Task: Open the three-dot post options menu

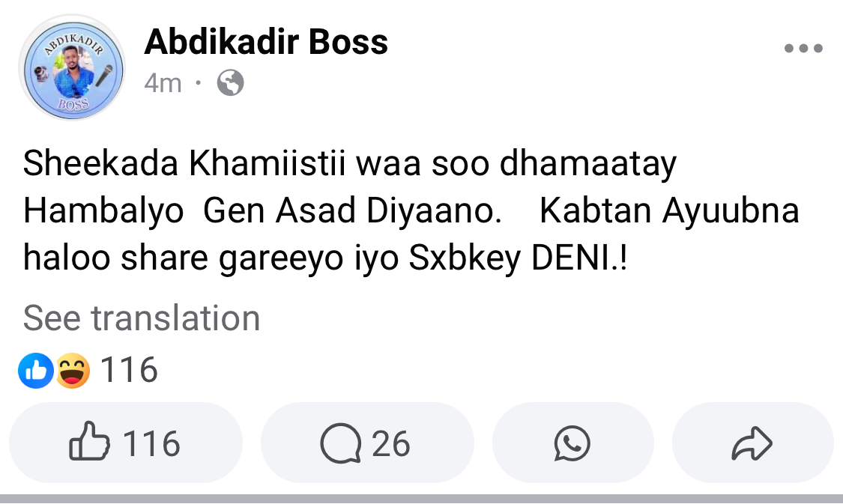Action: click(803, 49)
